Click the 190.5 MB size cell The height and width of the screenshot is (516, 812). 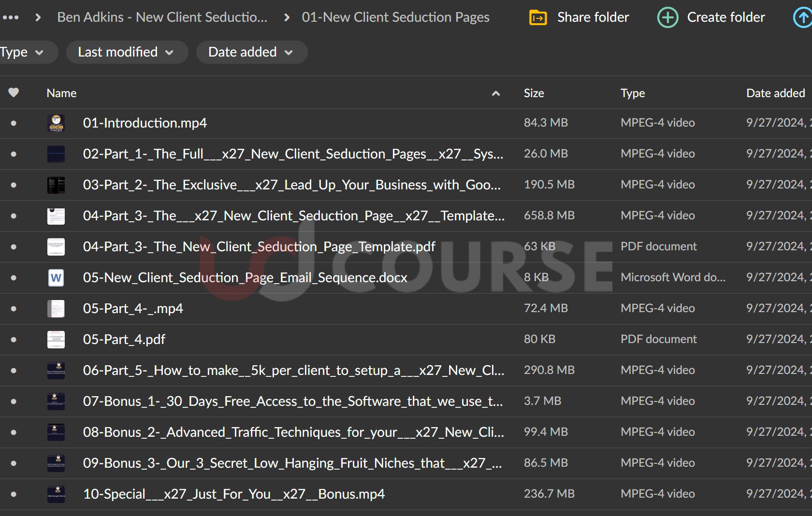549,185
